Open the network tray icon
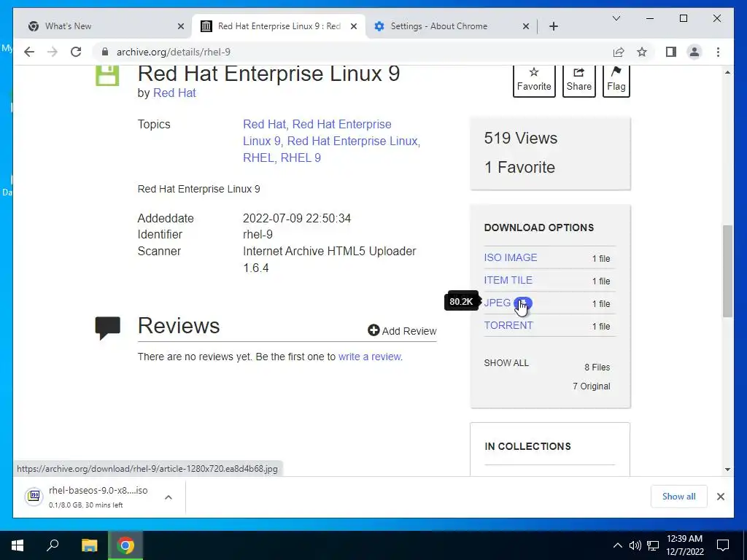 point(653,545)
